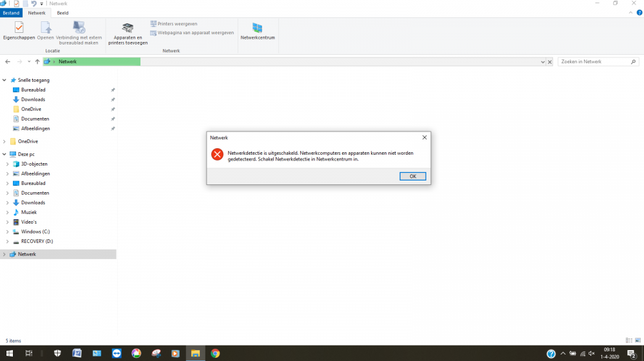
Task: Click Printers weergeven
Action: coord(174,24)
